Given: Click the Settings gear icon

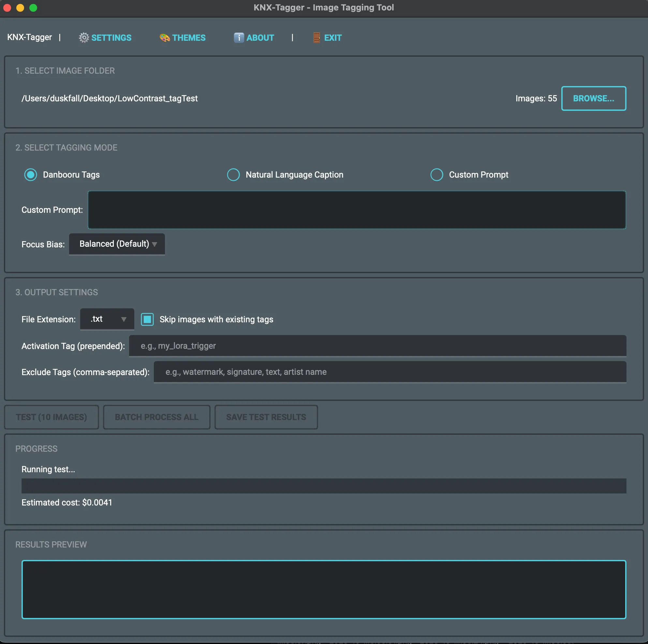Looking at the screenshot, I should 83,37.
